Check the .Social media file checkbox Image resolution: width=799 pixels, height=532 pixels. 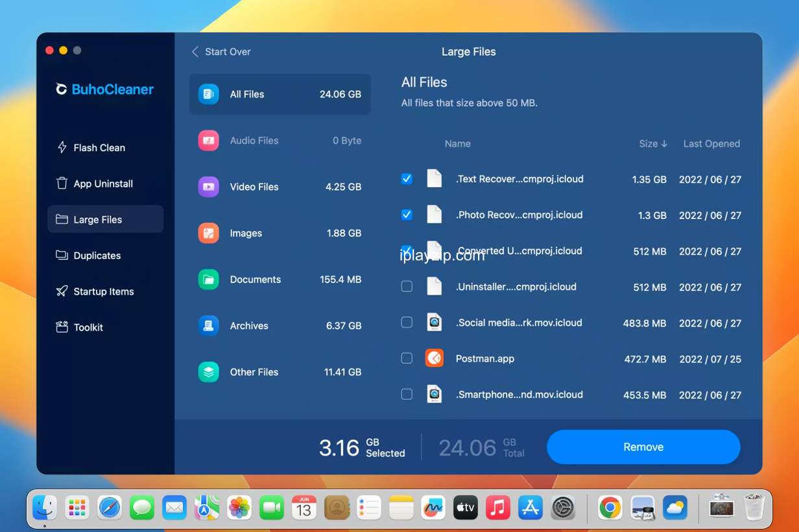407,322
